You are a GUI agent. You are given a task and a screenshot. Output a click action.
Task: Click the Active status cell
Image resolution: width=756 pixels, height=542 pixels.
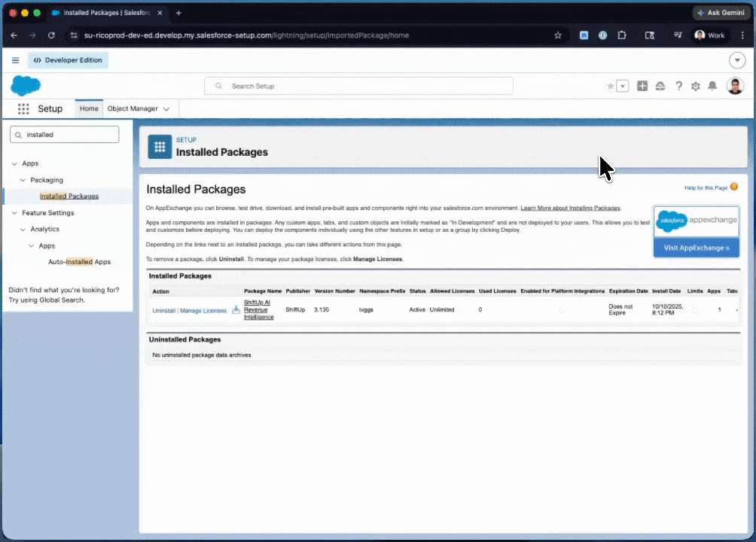pos(417,309)
